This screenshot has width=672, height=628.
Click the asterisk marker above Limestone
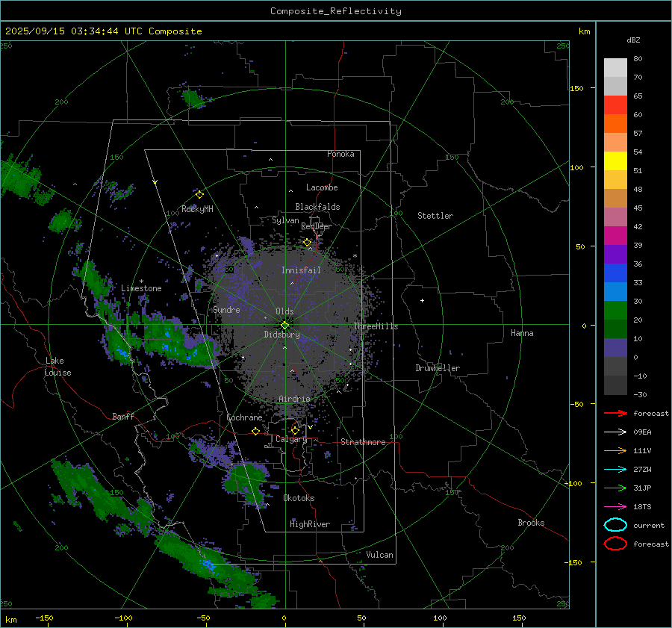click(x=141, y=282)
